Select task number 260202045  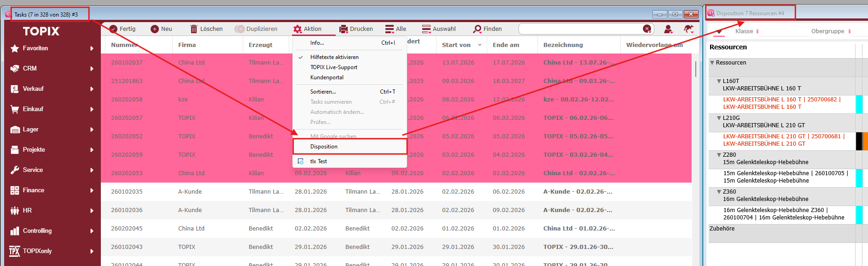(127, 229)
